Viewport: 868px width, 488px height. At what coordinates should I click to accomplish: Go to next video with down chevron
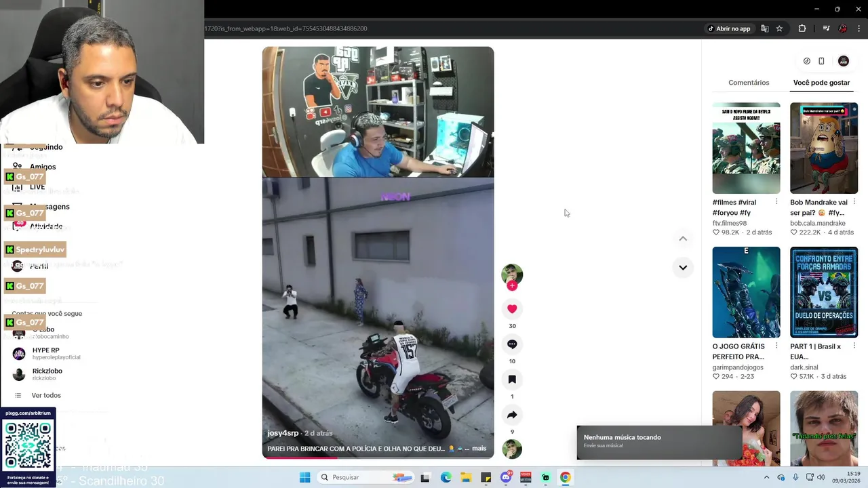(x=683, y=267)
